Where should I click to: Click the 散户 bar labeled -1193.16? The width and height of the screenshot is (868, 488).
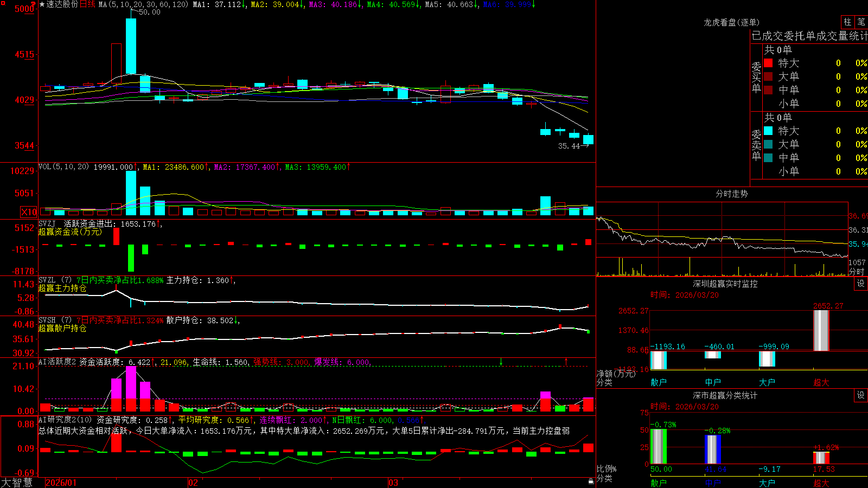point(659,360)
